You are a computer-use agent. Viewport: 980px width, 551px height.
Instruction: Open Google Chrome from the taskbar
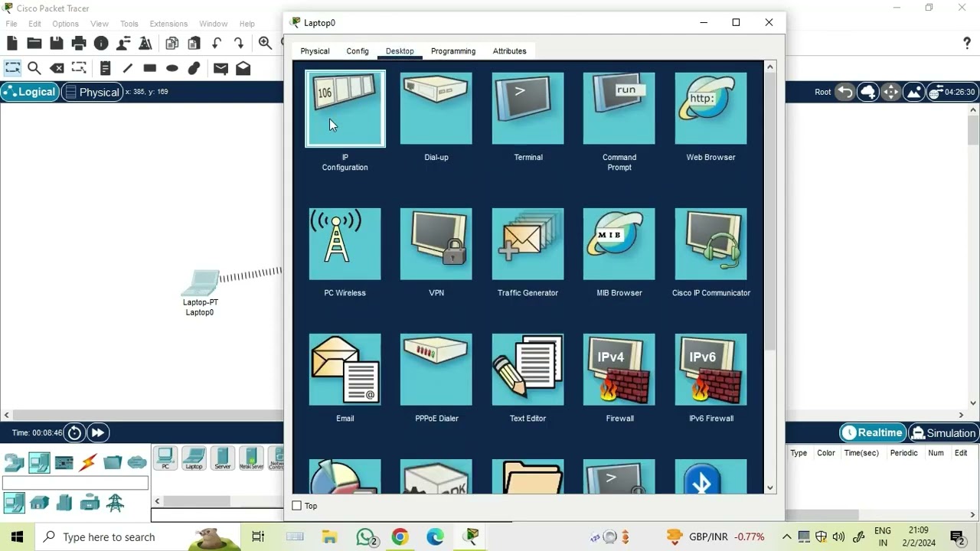[400, 537]
